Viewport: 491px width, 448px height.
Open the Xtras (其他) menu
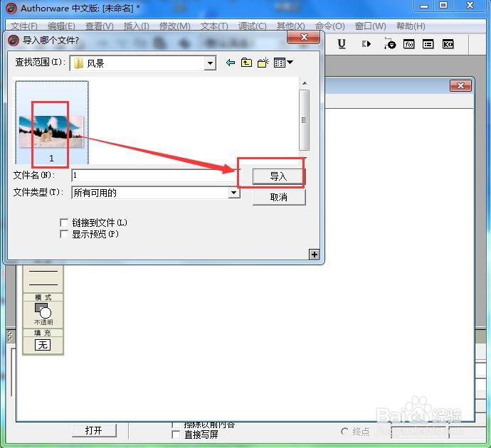290,26
